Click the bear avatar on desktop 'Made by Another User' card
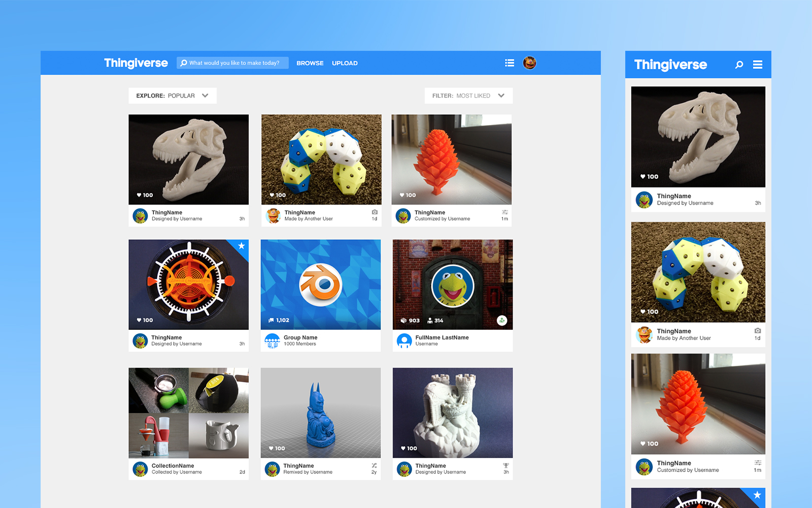Screen dimensions: 812x508 point(274,216)
